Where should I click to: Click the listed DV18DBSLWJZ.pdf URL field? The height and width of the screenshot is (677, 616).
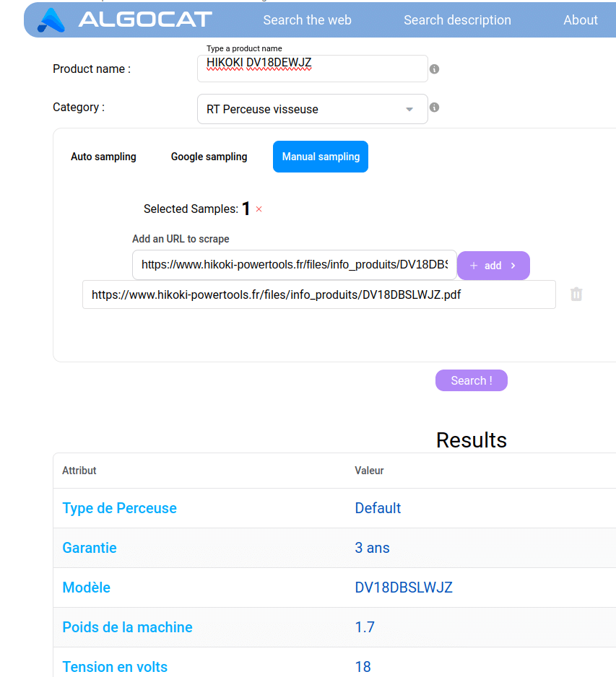click(x=318, y=294)
